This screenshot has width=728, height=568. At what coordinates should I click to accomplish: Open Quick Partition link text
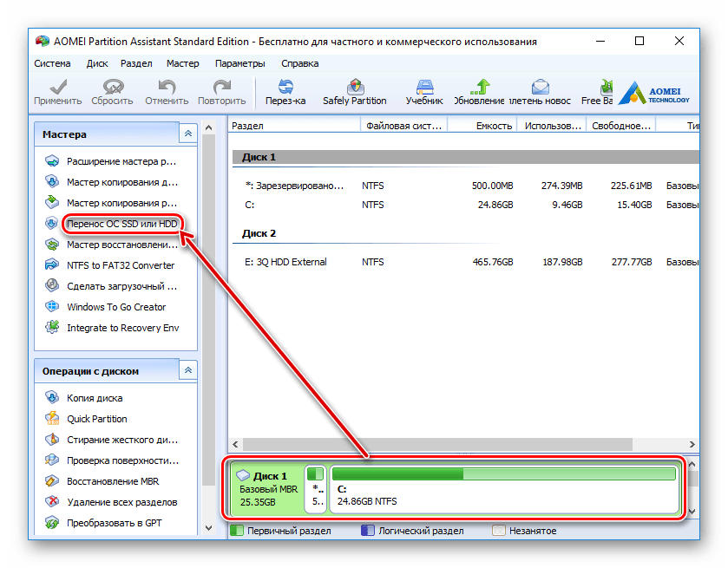(x=97, y=419)
